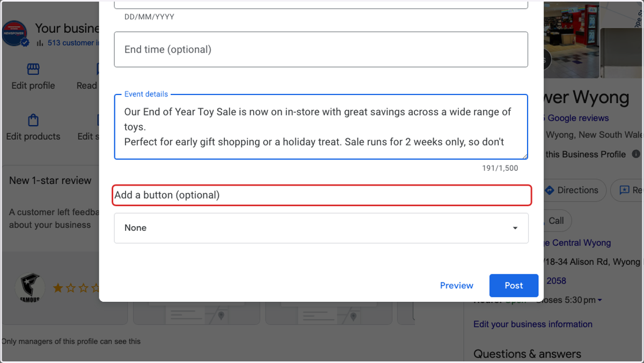
Task: Open the 513 customer interactions link
Action: click(x=73, y=43)
